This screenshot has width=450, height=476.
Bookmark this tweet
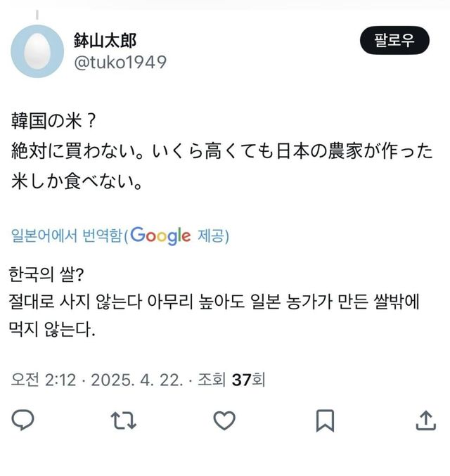pos(324,420)
